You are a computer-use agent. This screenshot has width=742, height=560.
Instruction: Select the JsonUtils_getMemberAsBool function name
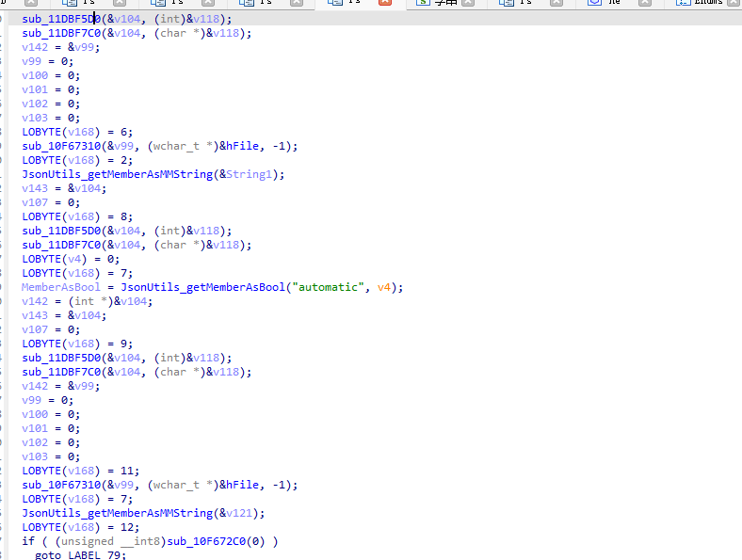click(203, 288)
